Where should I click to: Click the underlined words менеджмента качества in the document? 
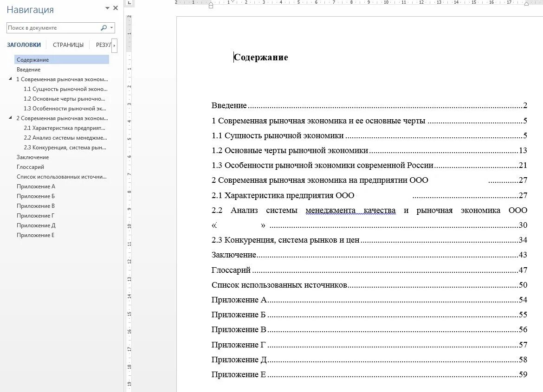pos(350,210)
